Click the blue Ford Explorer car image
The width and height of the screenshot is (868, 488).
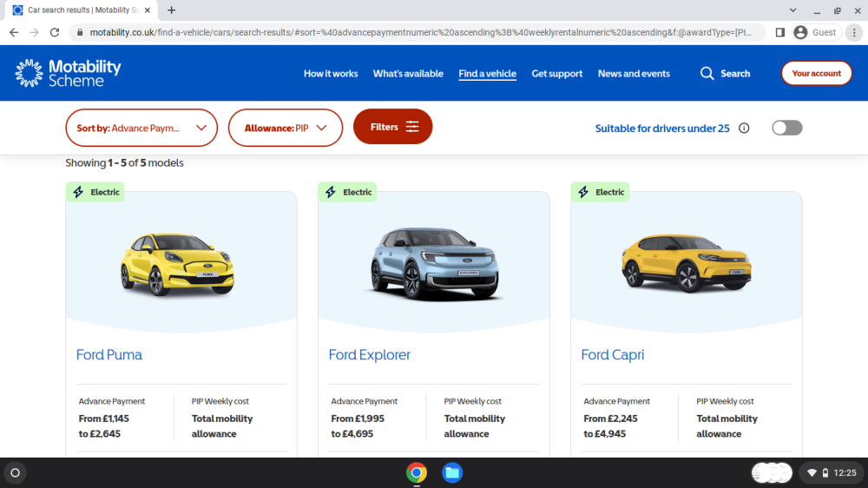[x=435, y=264]
